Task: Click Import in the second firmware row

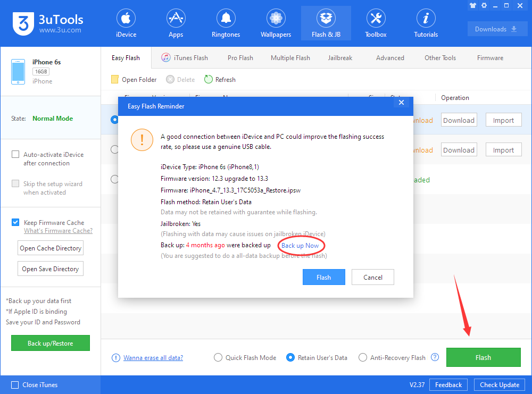Action: (x=503, y=150)
